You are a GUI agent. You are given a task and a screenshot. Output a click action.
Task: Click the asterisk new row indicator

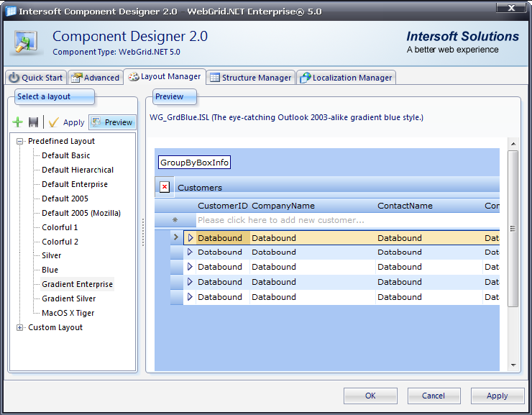tap(175, 220)
